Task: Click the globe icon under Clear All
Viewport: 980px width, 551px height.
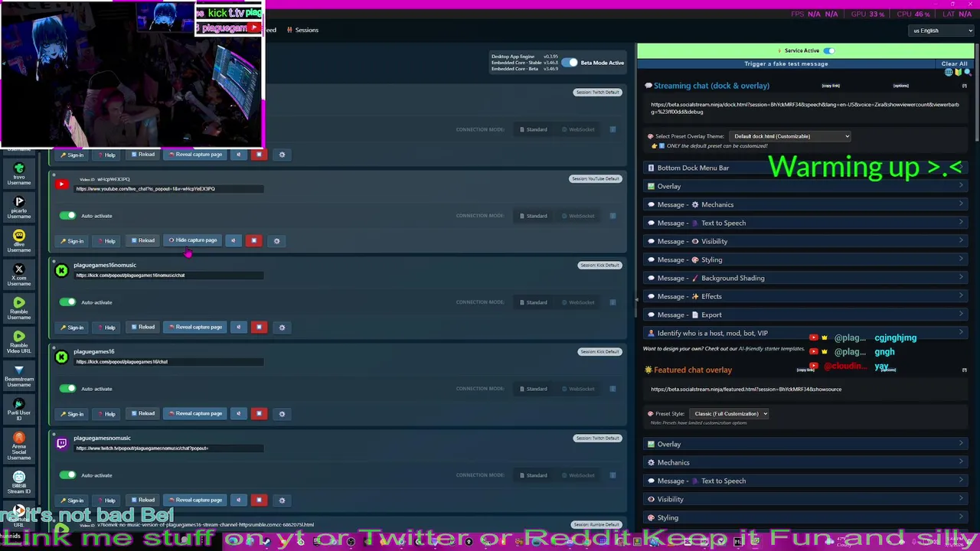Action: pos(949,73)
